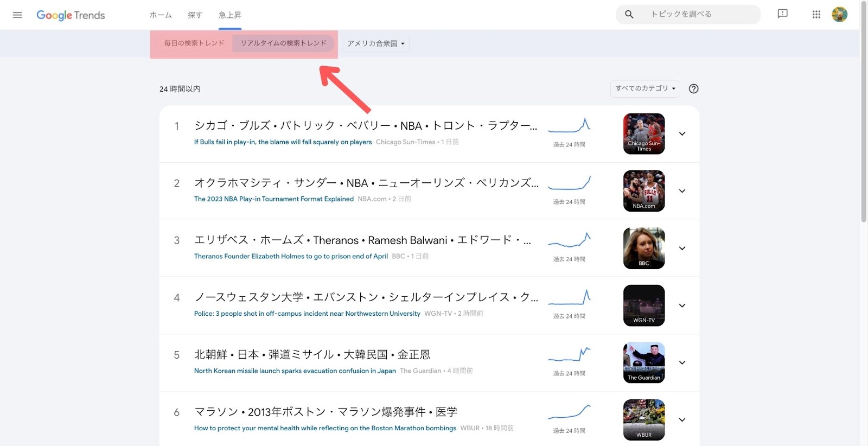Screen dimensions: 868x446
Task: Expand trend 2 オクラホマシティ・サンダー row
Action: tap(682, 191)
